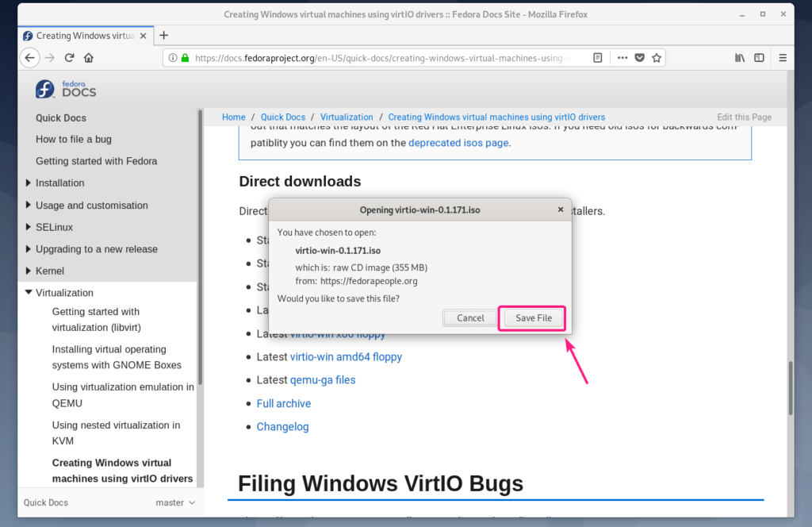Open the master version dropdown

click(175, 502)
